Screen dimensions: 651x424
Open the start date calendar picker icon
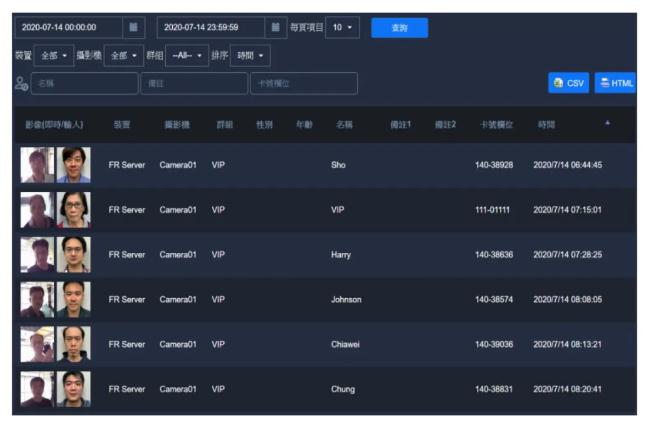(133, 27)
